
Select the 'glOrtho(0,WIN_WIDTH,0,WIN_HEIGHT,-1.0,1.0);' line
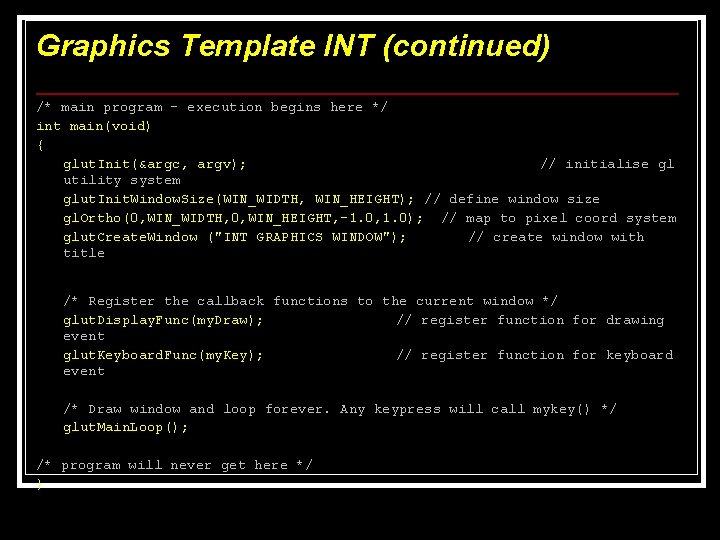point(243,218)
